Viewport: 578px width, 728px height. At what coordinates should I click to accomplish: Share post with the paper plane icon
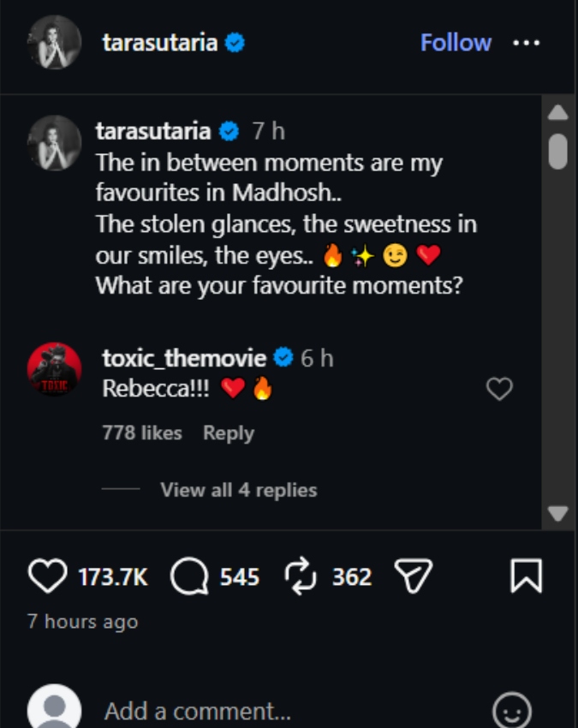(414, 576)
